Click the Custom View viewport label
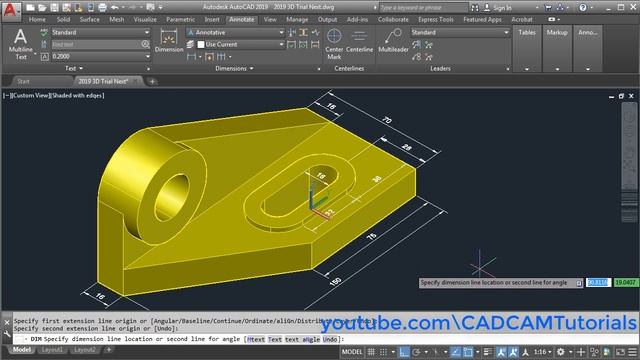Screen dimensions: 640x360 (x=31, y=96)
